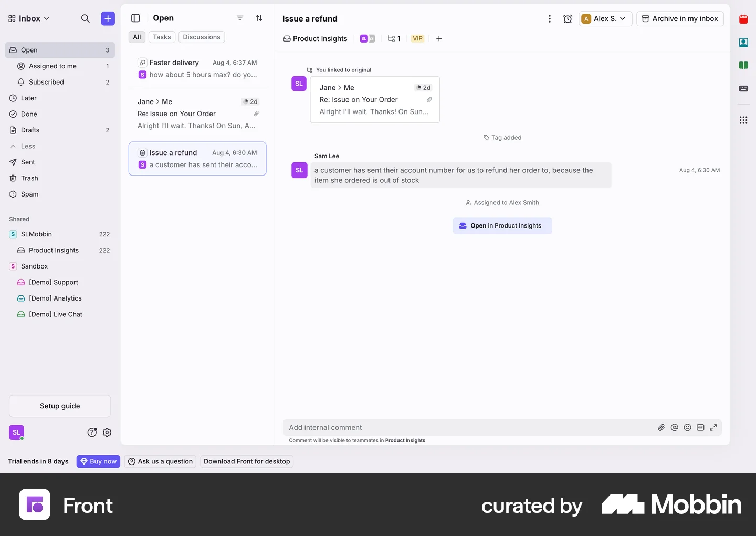Select the [Demo] Live Chat inbox
The image size is (756, 536).
(60, 314)
